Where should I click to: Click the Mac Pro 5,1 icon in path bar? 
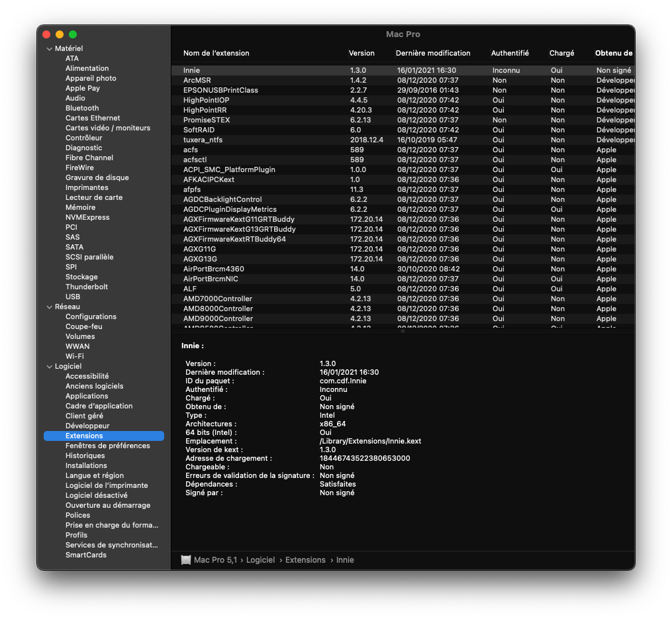[185, 560]
